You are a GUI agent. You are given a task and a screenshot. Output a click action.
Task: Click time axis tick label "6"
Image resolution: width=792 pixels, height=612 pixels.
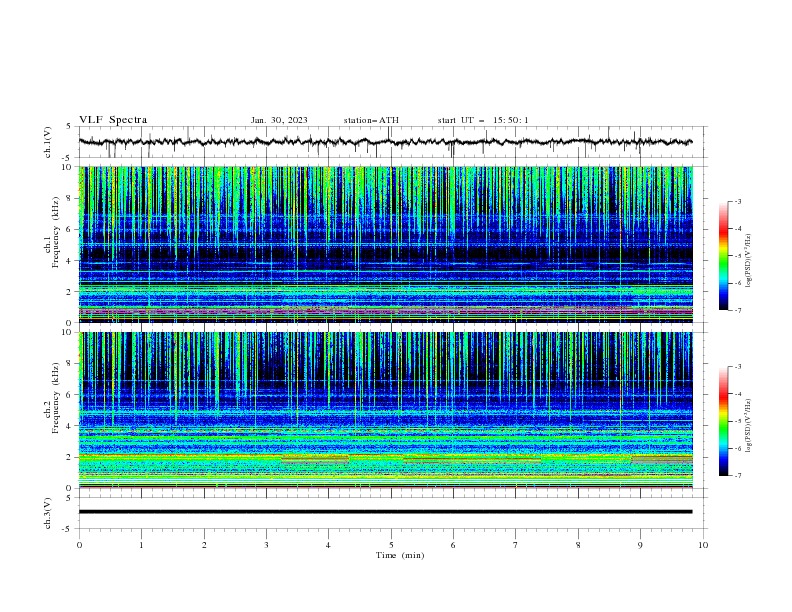tap(453, 545)
